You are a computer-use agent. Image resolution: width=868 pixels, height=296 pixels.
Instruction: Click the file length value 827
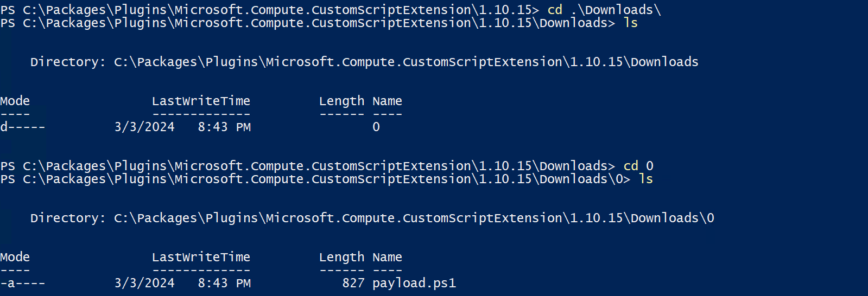click(x=353, y=283)
